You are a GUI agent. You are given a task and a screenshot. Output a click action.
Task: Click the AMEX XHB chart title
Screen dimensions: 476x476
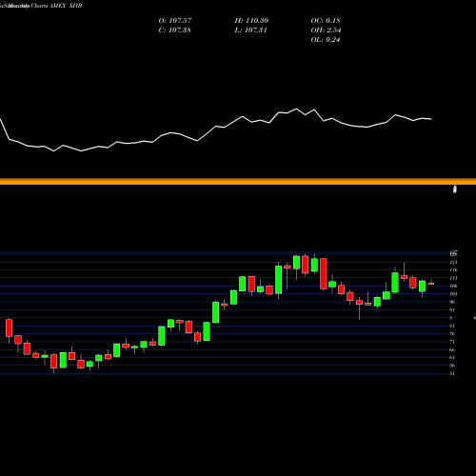point(66,6)
